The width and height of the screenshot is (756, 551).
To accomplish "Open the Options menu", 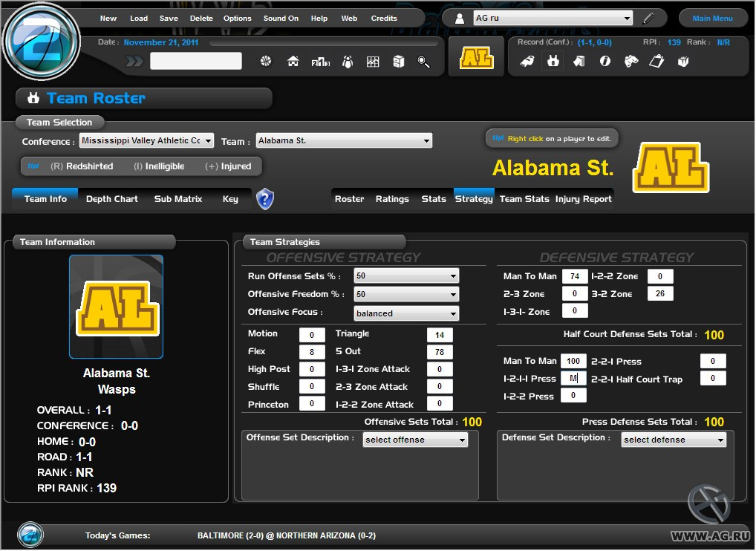I will (x=237, y=19).
